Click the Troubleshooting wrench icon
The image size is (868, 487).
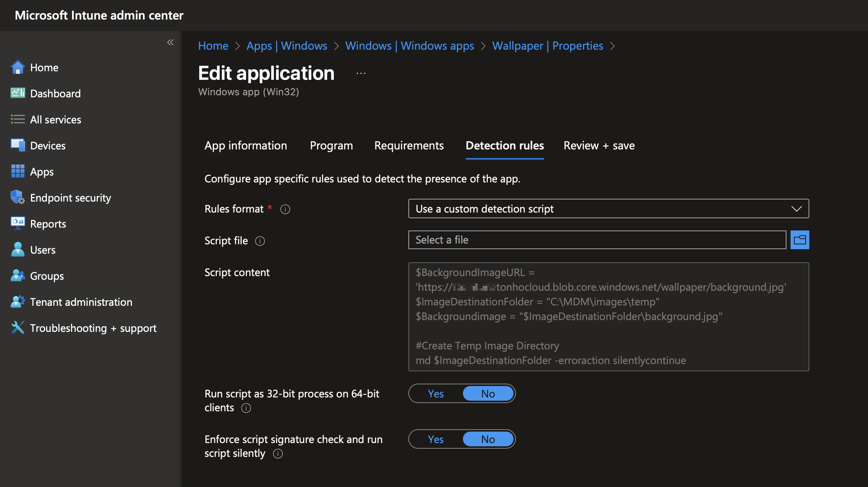pos(18,328)
